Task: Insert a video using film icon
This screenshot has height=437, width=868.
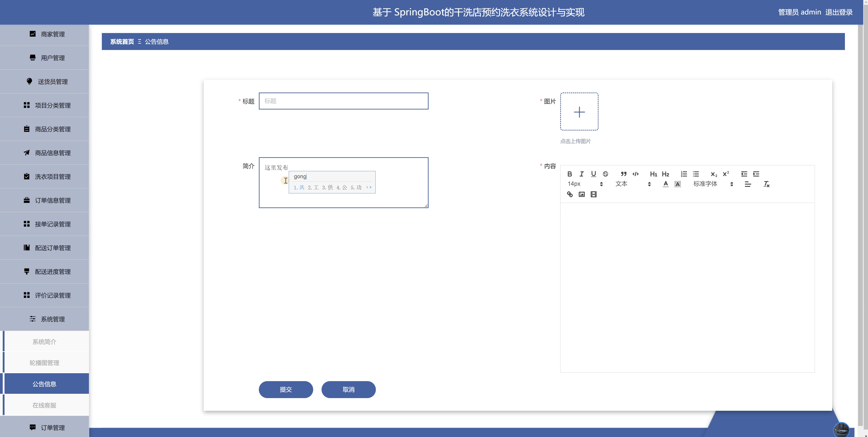Action: [593, 194]
